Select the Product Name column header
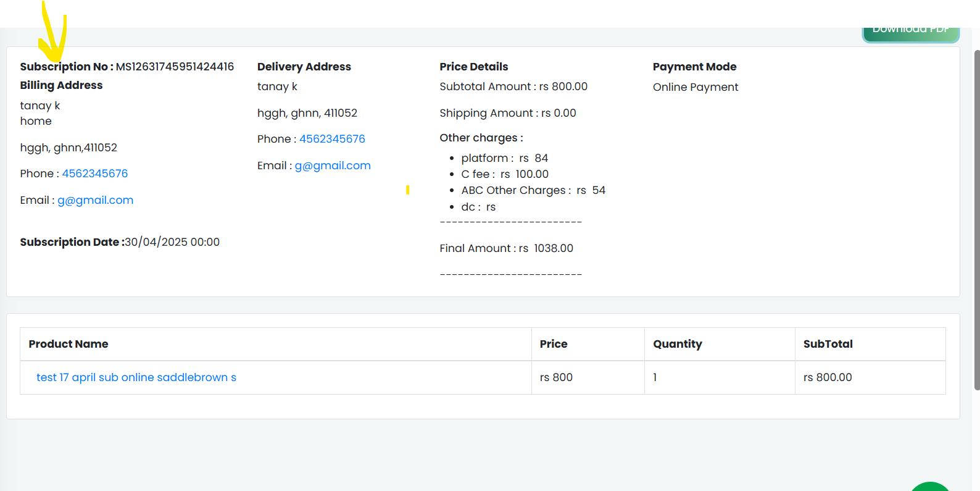This screenshot has width=980, height=491. [x=69, y=344]
